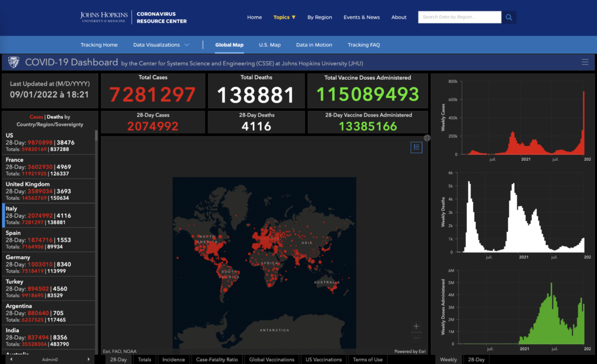Toggle the map legend list icon
Image resolution: width=597 pixels, height=364 pixels.
click(x=416, y=147)
